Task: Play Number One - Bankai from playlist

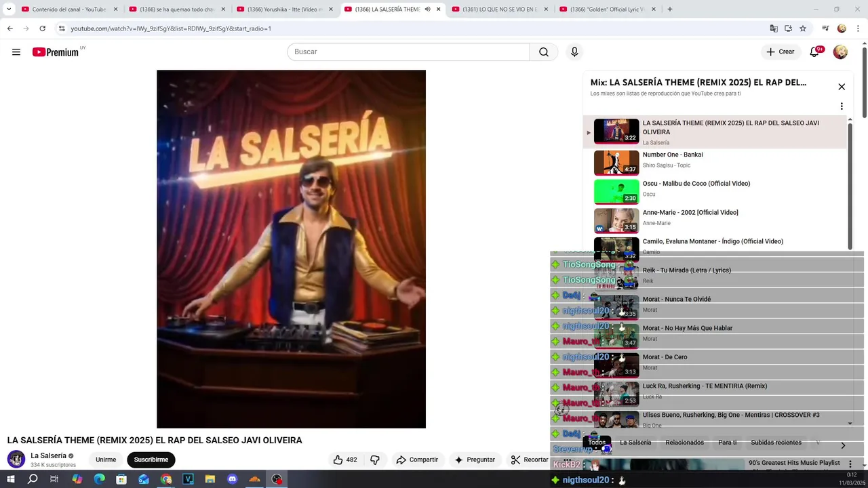Action: coord(715,163)
